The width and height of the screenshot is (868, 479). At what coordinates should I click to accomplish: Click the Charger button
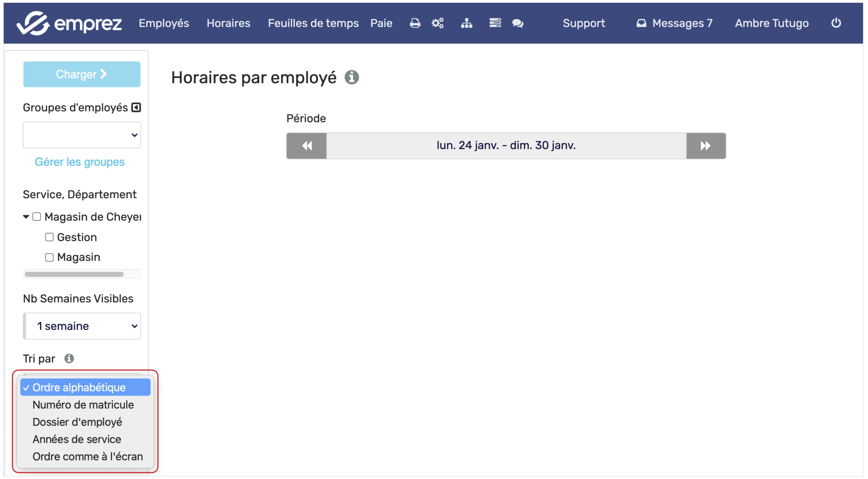tap(82, 74)
